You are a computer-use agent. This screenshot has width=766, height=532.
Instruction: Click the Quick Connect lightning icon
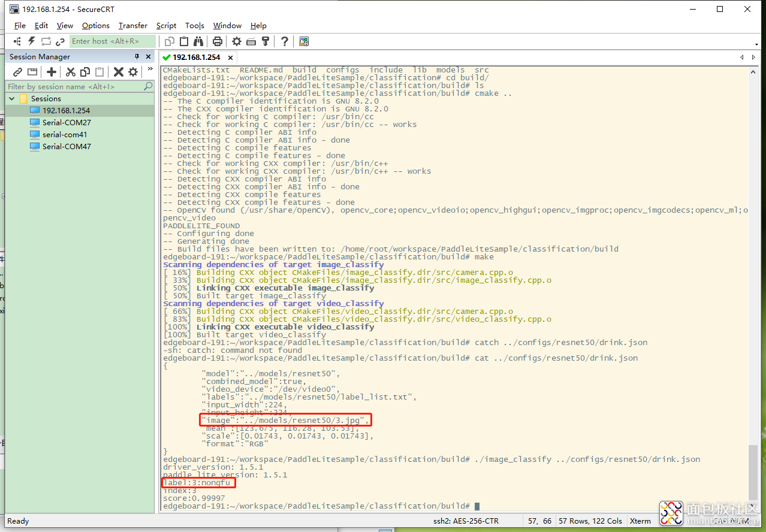pyautogui.click(x=32, y=41)
